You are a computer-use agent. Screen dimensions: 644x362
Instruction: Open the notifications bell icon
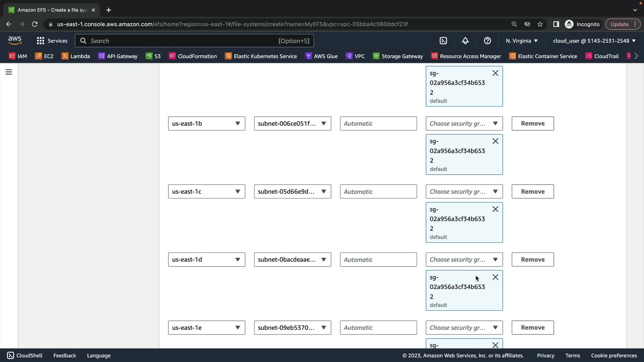click(x=465, y=41)
